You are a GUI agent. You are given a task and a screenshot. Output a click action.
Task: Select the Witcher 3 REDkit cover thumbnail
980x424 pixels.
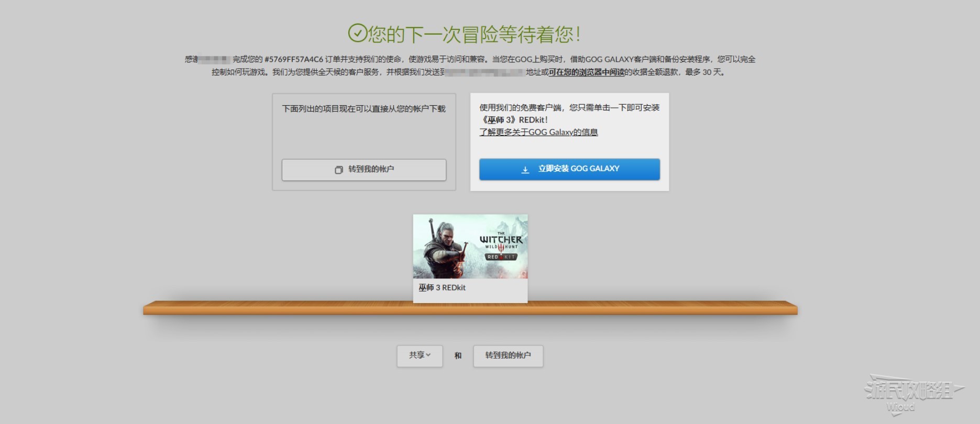[470, 246]
